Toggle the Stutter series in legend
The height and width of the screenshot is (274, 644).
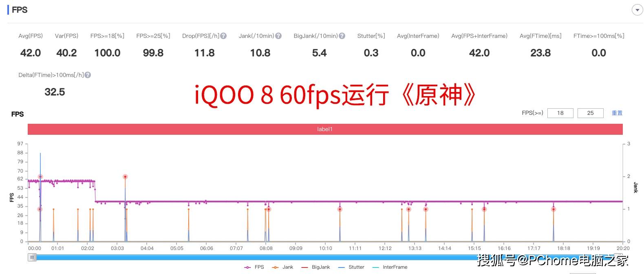[351, 267]
